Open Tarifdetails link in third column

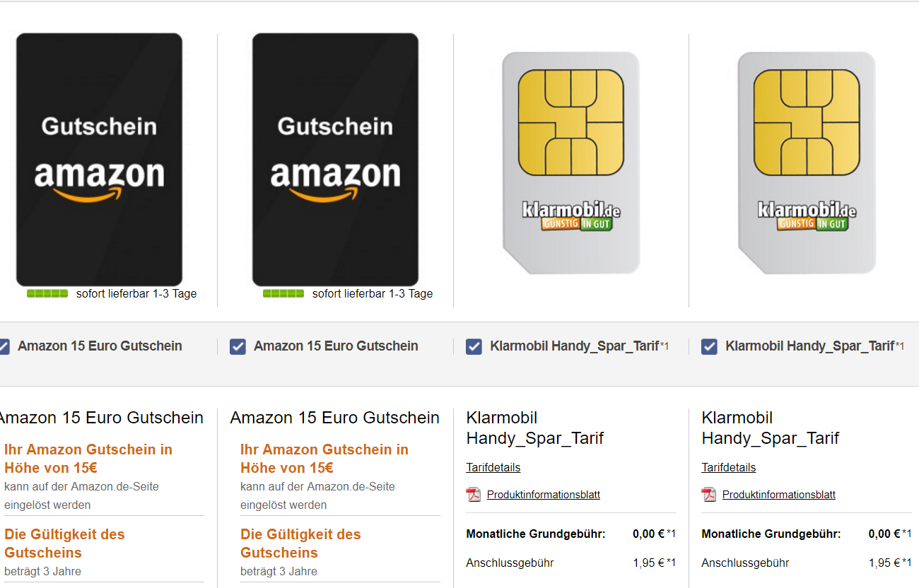point(493,467)
